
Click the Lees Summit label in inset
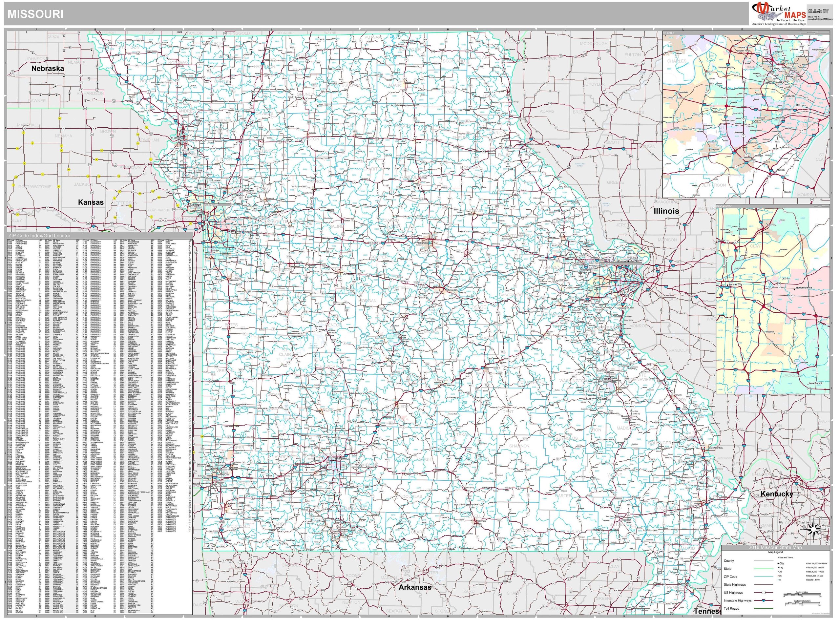(815, 383)
